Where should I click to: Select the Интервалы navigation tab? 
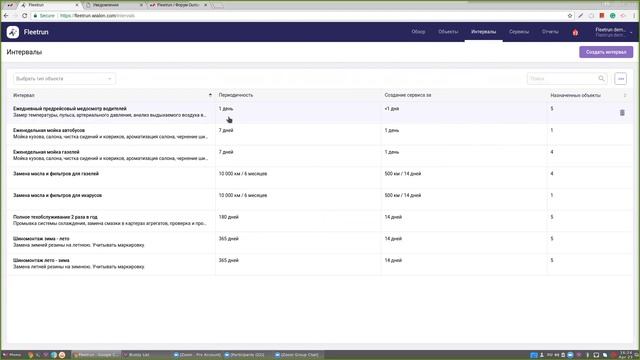483,32
